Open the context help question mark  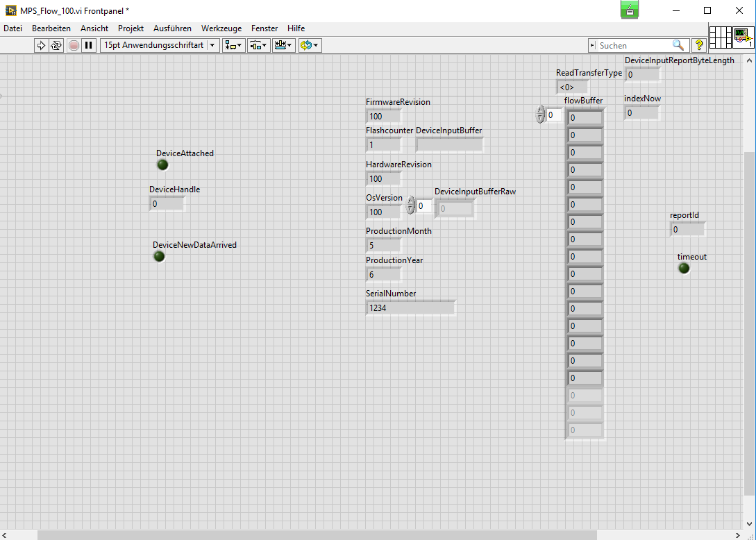tap(698, 45)
